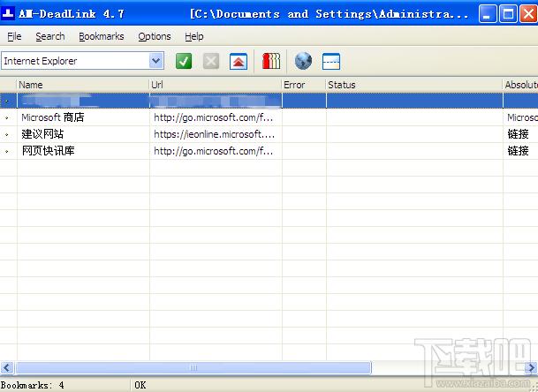Click the AM-DeadLink title bar app icon
Viewport: 538px width, 392px height.
[x=8, y=14]
